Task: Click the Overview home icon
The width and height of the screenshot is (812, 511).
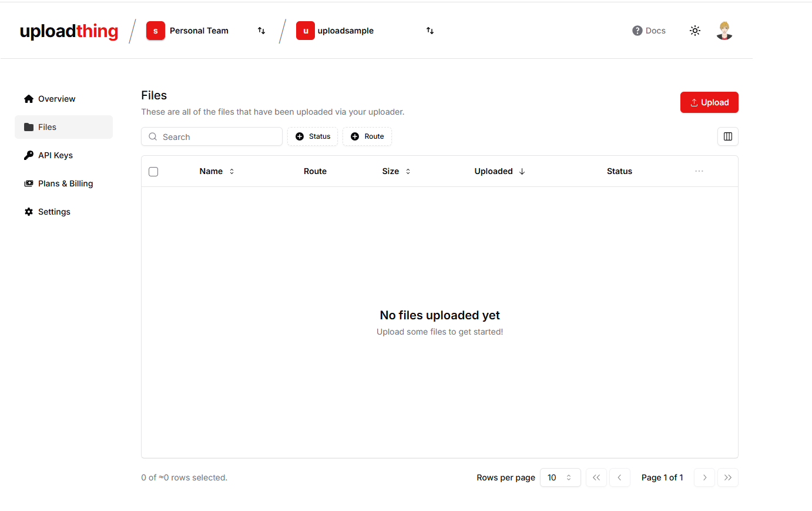Action: (x=29, y=99)
